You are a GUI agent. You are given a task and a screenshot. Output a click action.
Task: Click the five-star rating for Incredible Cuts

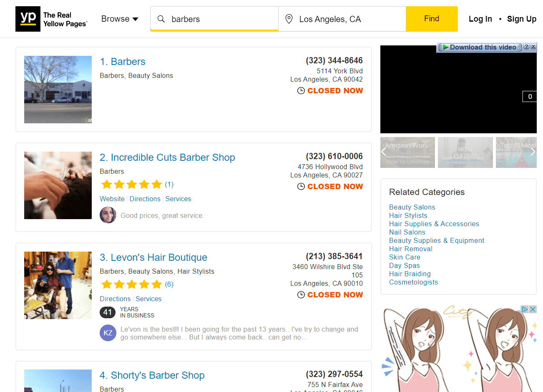pos(131,185)
